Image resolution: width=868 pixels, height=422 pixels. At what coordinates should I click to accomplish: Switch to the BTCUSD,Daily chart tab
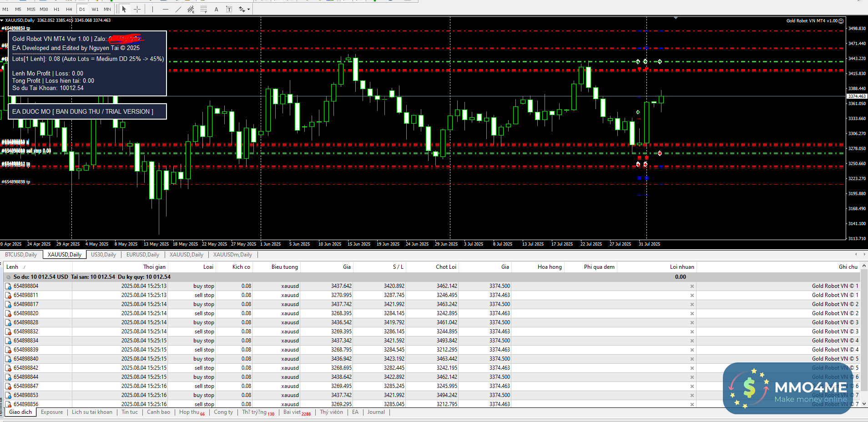(x=21, y=255)
